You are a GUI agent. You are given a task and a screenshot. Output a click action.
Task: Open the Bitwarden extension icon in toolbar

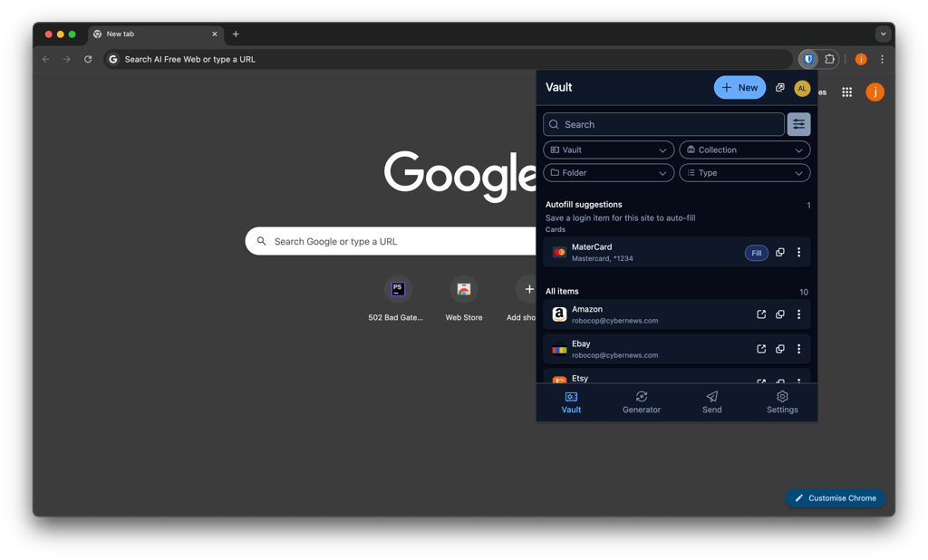[807, 59]
